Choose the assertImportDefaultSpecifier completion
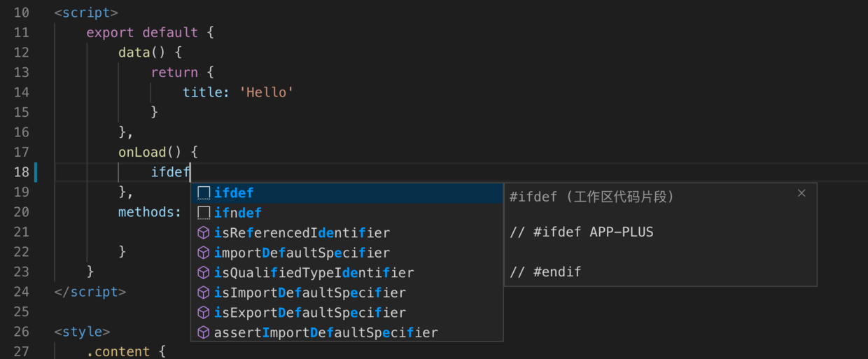This screenshot has width=868, height=359. click(325, 332)
